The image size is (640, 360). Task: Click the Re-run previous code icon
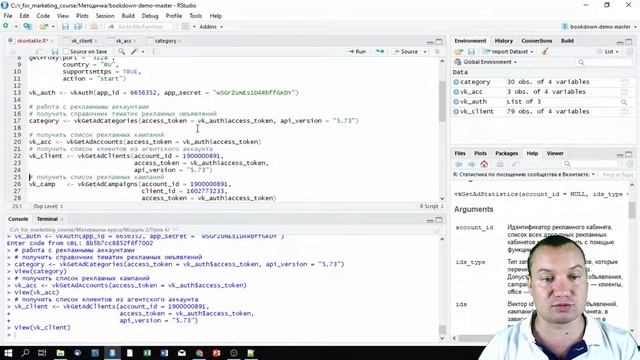(x=380, y=52)
